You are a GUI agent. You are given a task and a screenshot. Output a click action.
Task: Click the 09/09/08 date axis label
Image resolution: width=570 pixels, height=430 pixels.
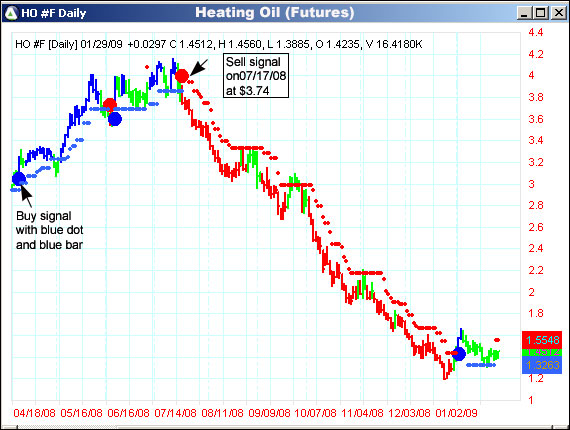tap(269, 413)
